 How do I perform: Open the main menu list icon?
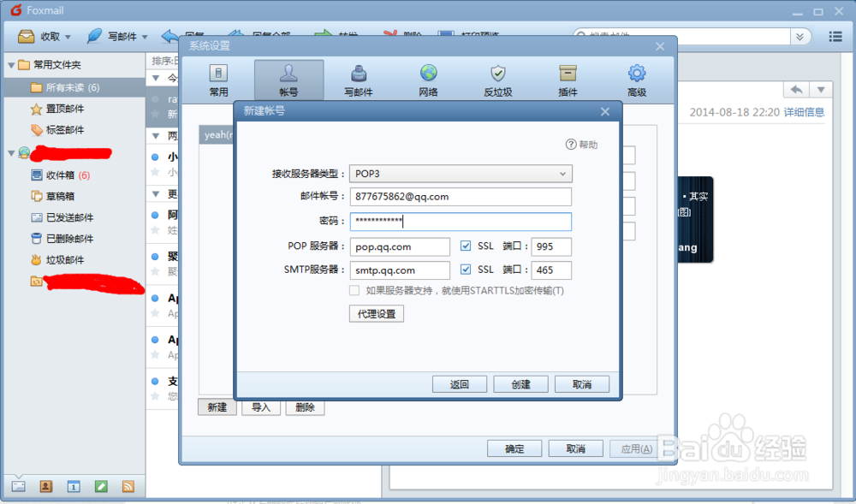pos(835,37)
